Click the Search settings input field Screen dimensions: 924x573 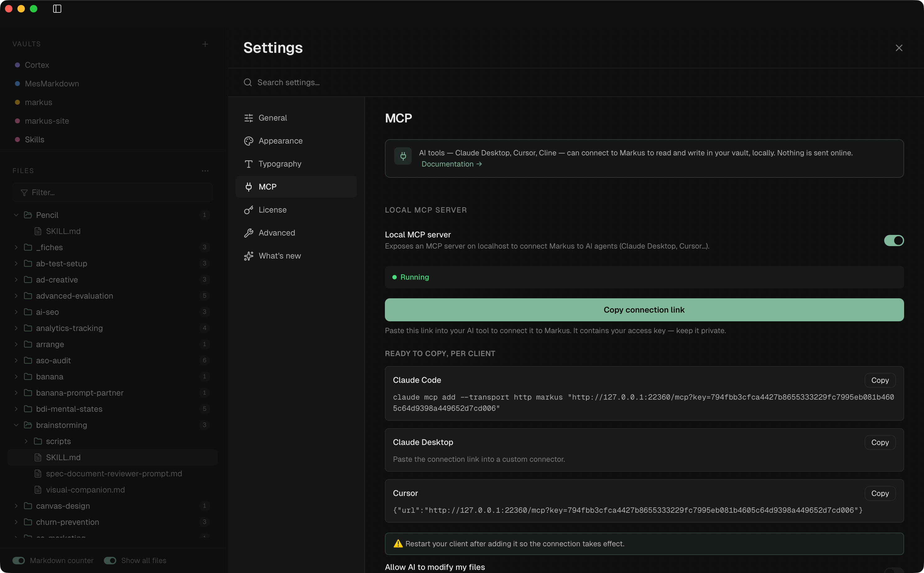click(576, 82)
